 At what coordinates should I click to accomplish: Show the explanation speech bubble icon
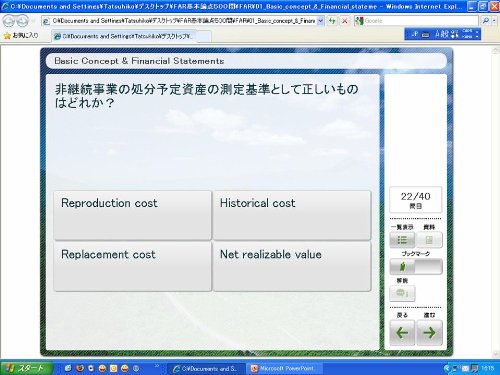[x=402, y=293]
